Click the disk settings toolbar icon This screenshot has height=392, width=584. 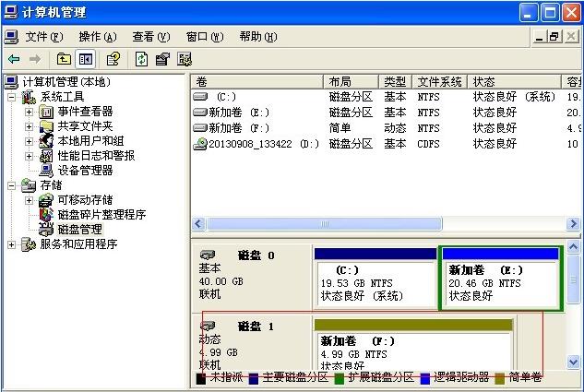[x=184, y=59]
